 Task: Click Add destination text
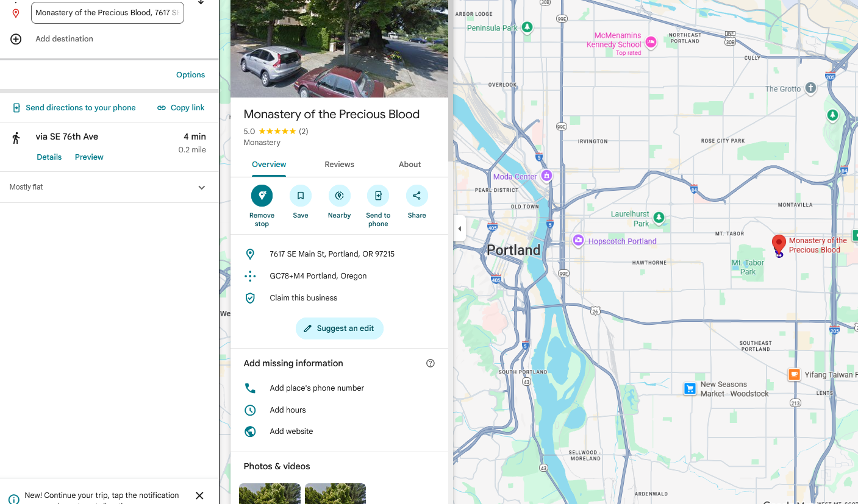pos(65,39)
